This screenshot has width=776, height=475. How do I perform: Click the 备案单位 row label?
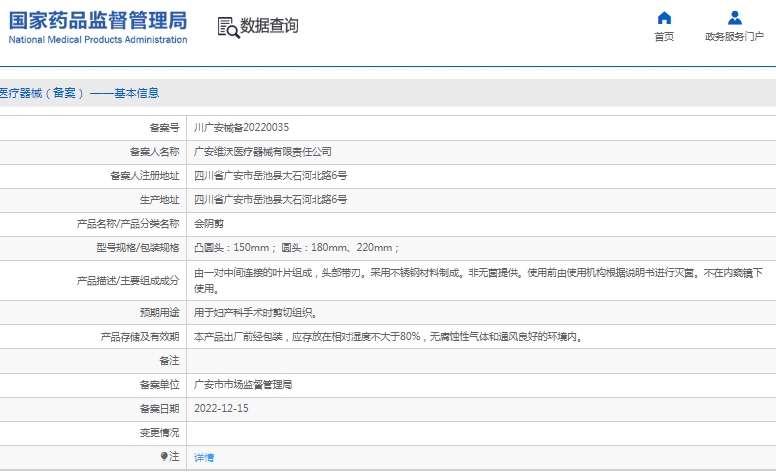(x=159, y=385)
